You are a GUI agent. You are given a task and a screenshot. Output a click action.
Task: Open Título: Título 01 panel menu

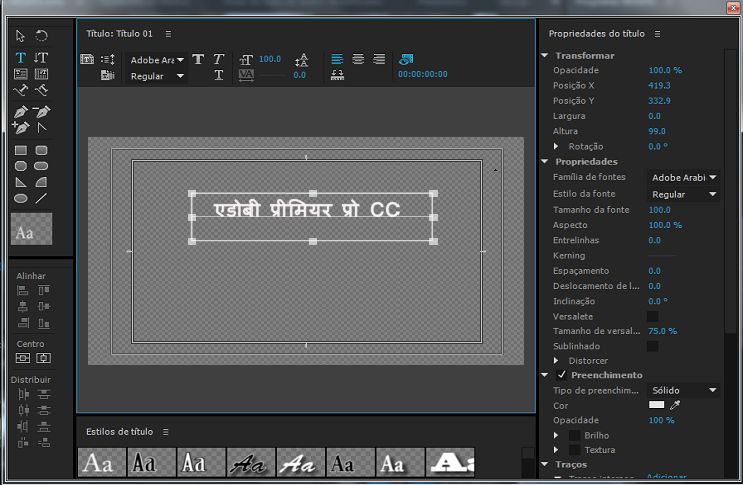(x=168, y=34)
